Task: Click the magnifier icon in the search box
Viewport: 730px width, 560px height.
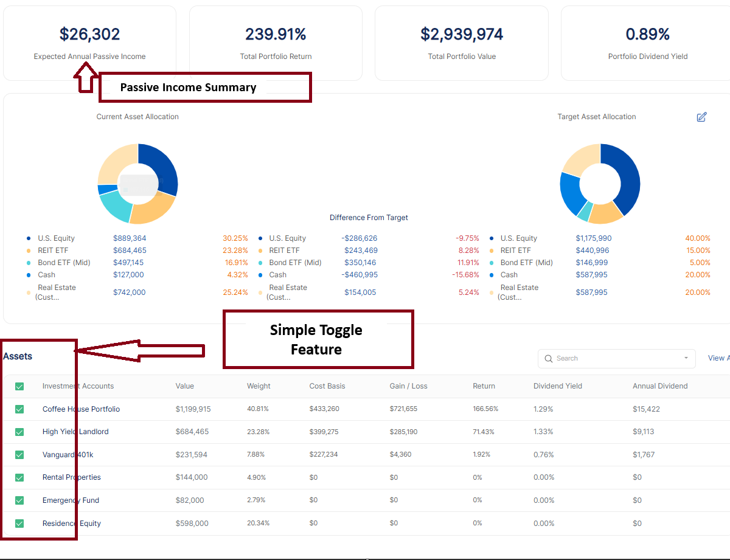Action: [548, 359]
